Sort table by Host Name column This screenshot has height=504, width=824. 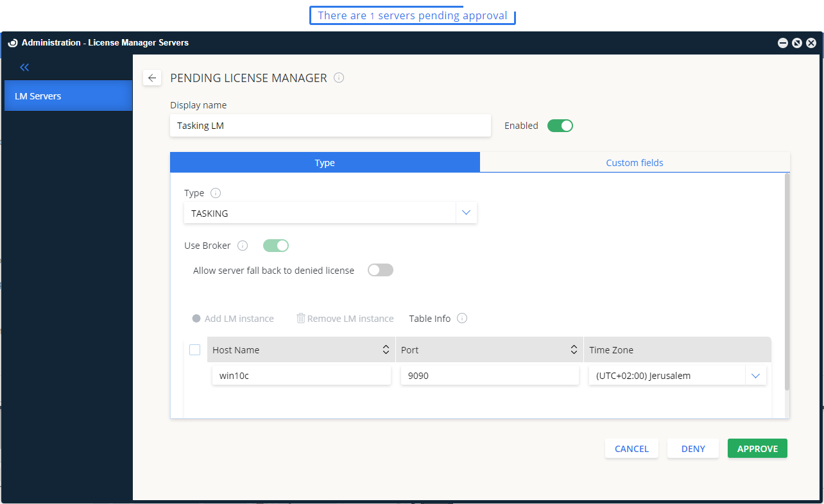(x=386, y=349)
